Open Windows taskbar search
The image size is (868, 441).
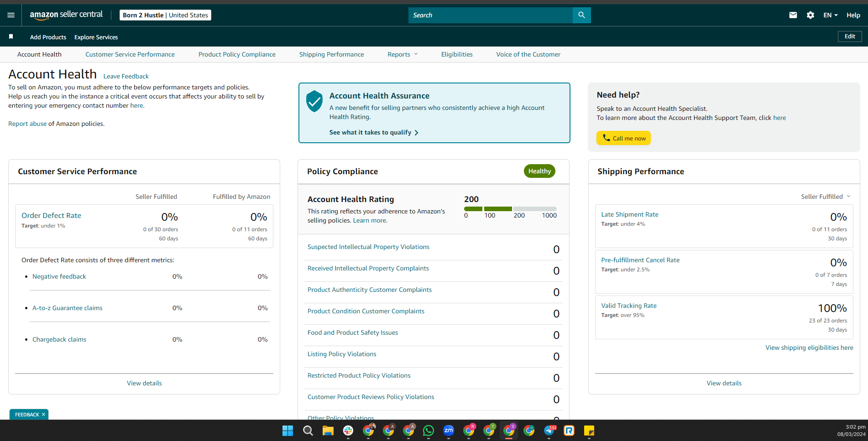coord(308,431)
